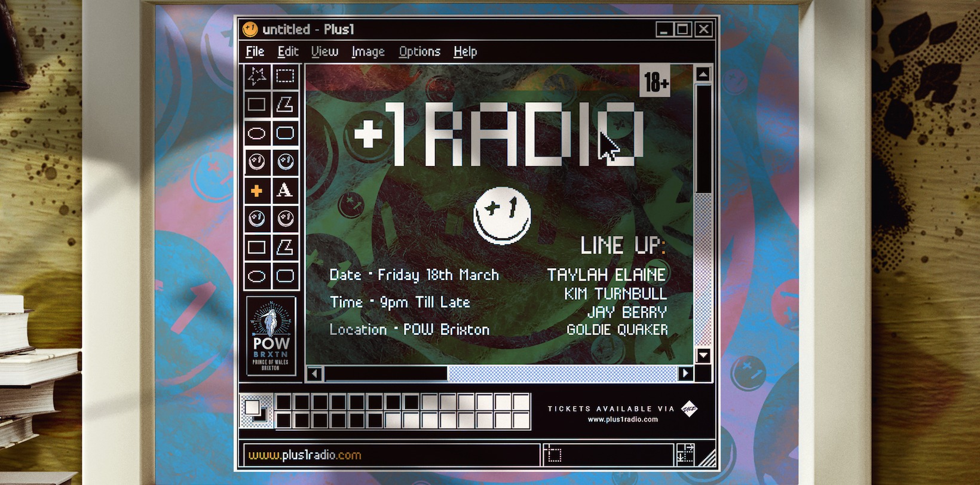Click the 18+ age badge
Image resolution: width=980 pixels, height=485 pixels.
[x=656, y=81]
